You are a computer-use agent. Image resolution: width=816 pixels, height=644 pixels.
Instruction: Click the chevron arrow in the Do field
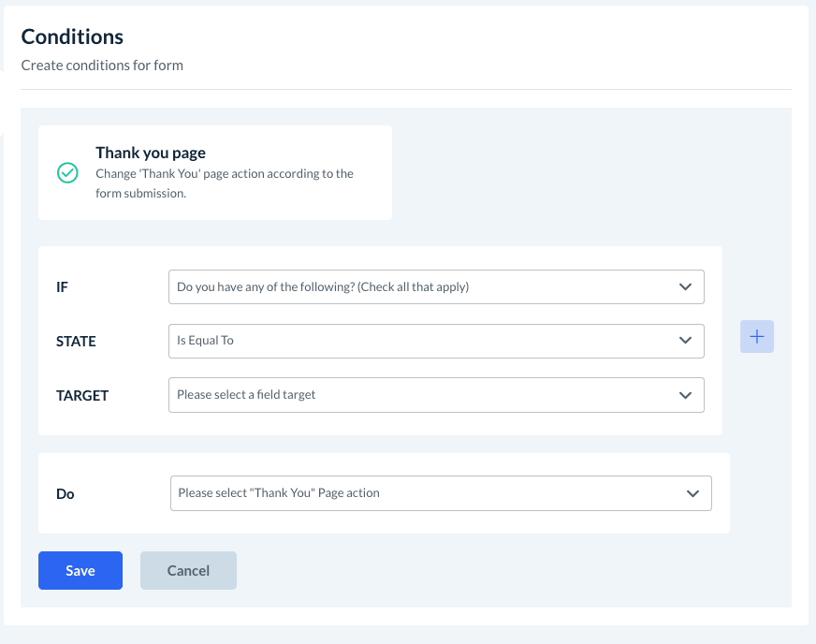coord(692,493)
